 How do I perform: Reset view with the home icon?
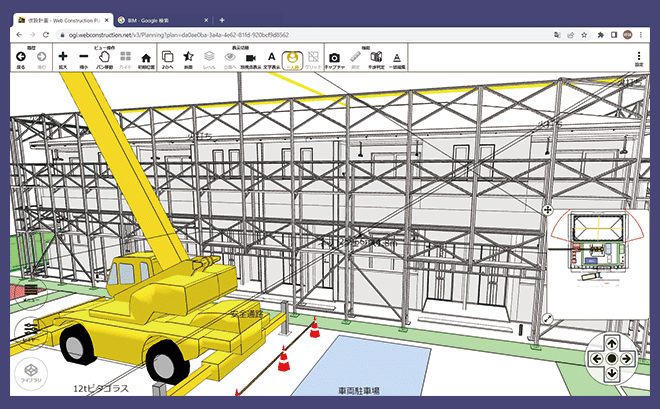(x=144, y=58)
